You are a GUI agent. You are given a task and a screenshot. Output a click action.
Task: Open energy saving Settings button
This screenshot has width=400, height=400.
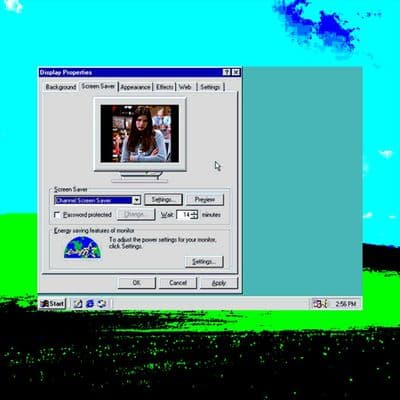204,262
